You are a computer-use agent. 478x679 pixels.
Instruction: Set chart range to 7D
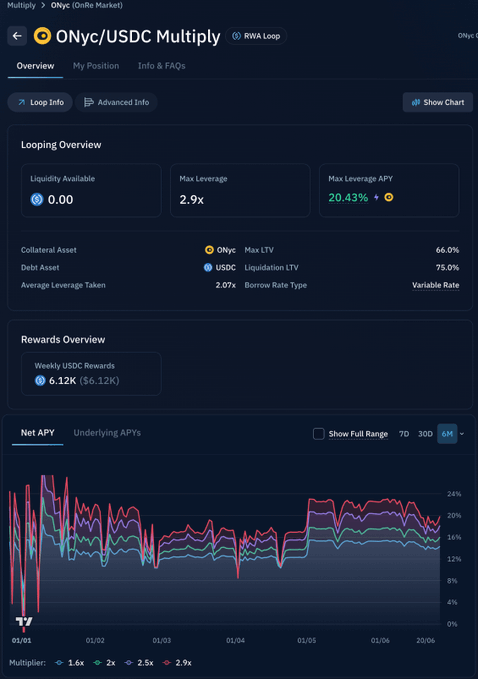[404, 434]
